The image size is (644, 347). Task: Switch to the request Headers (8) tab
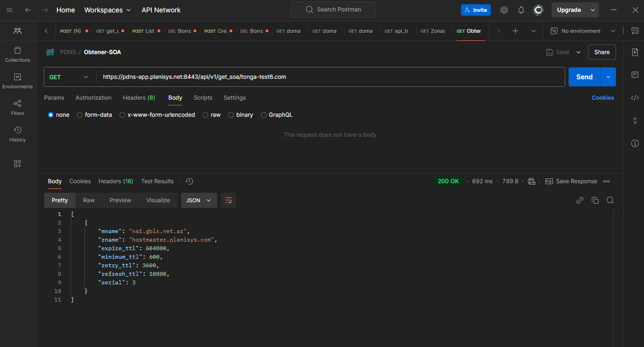[139, 98]
